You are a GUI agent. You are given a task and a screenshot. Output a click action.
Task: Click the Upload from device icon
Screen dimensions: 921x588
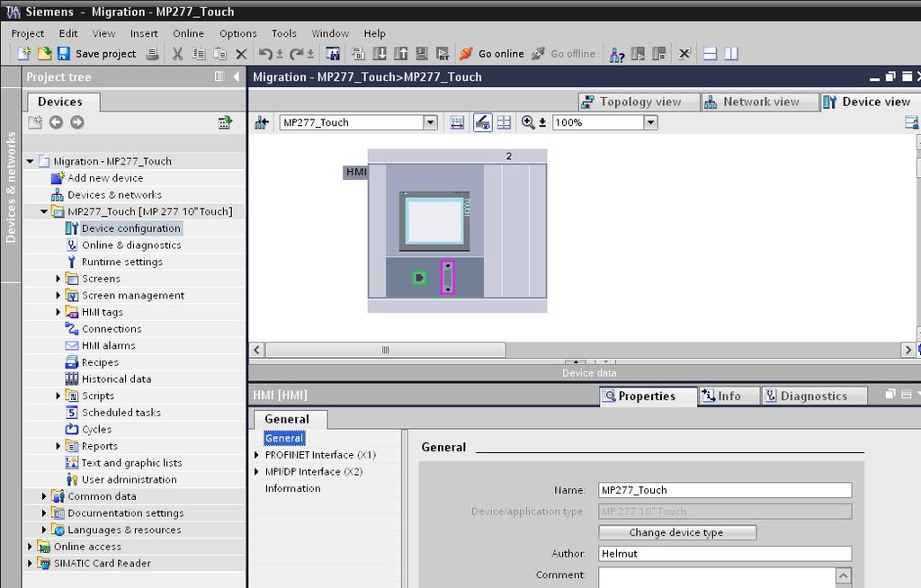(x=400, y=53)
